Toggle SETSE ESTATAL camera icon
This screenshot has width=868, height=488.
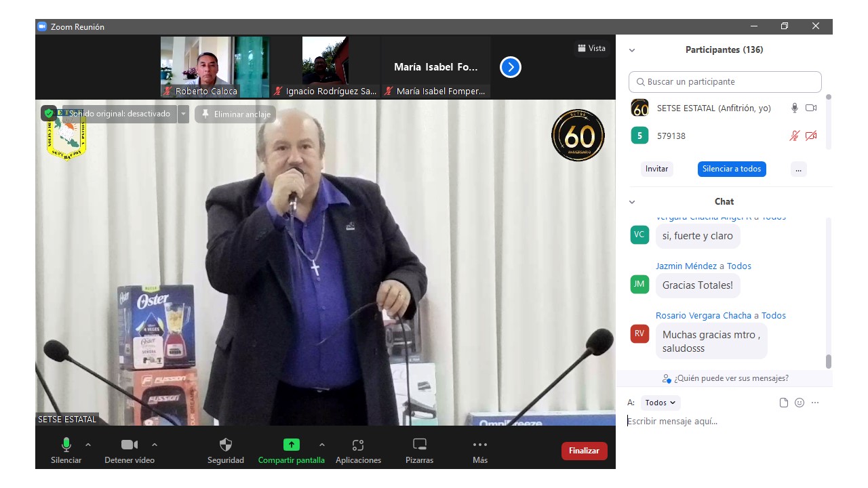[811, 108]
